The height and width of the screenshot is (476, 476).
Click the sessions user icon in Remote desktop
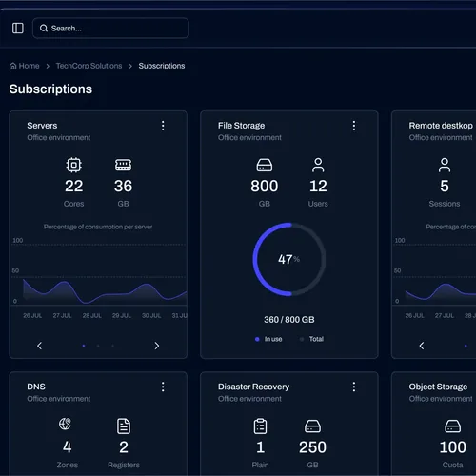pos(445,166)
